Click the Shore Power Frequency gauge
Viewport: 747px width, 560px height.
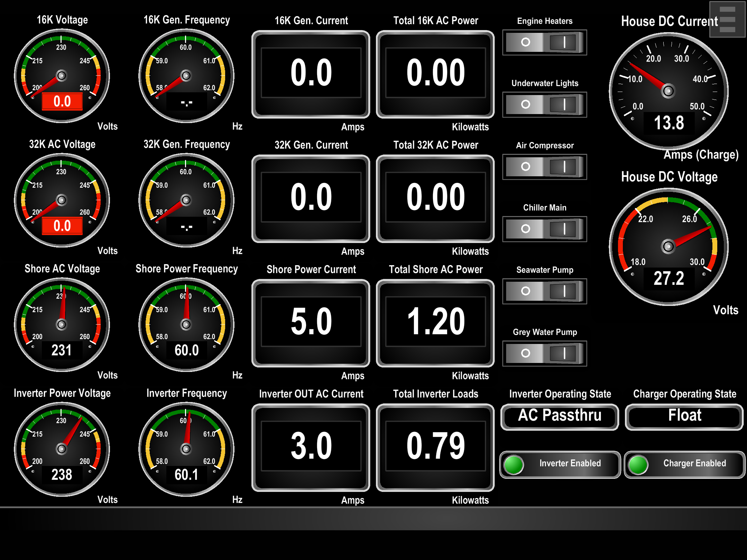pyautogui.click(x=186, y=325)
